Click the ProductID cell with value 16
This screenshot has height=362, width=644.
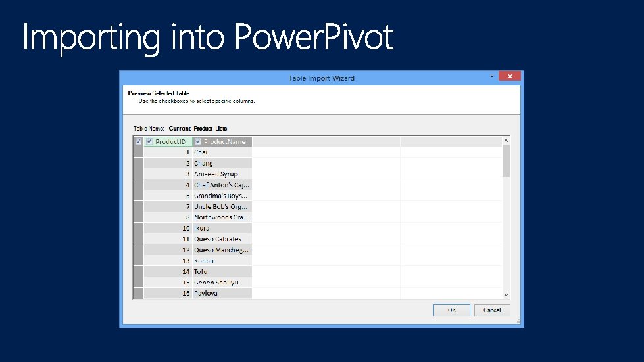[x=168, y=293]
